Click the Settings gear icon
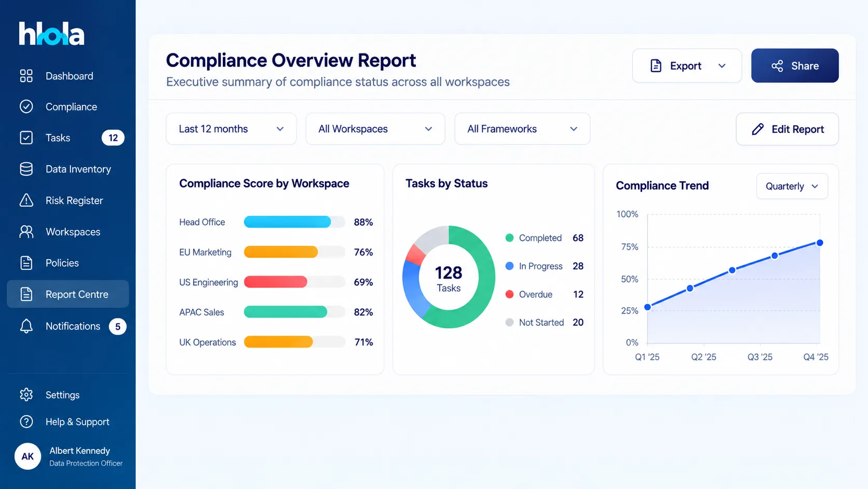The width and height of the screenshot is (868, 489). [x=26, y=395]
